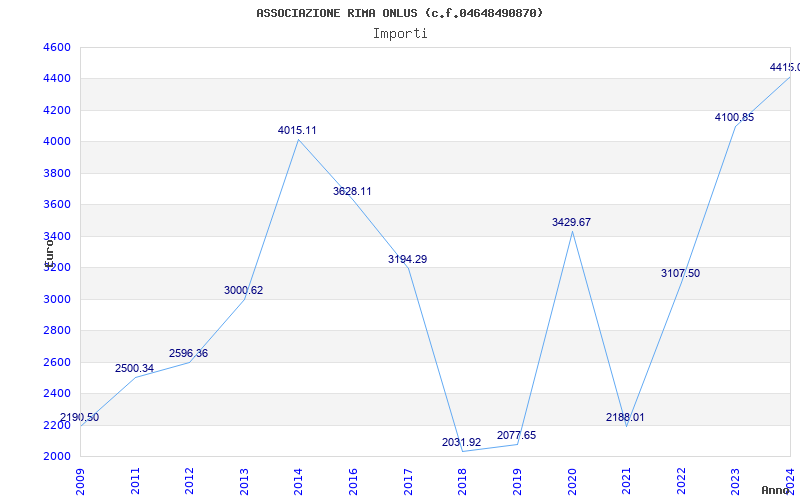800x500 pixels.
Task: Select data label 2188.01
Action: pos(625,417)
